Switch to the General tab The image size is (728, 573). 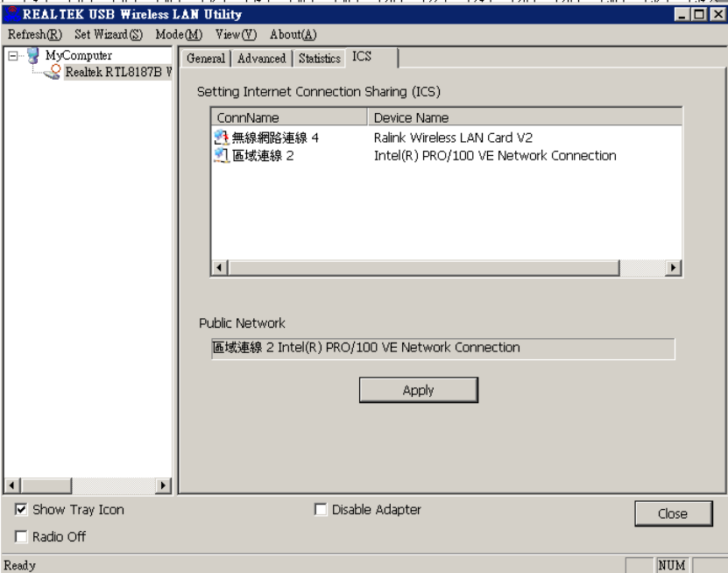[x=206, y=59]
